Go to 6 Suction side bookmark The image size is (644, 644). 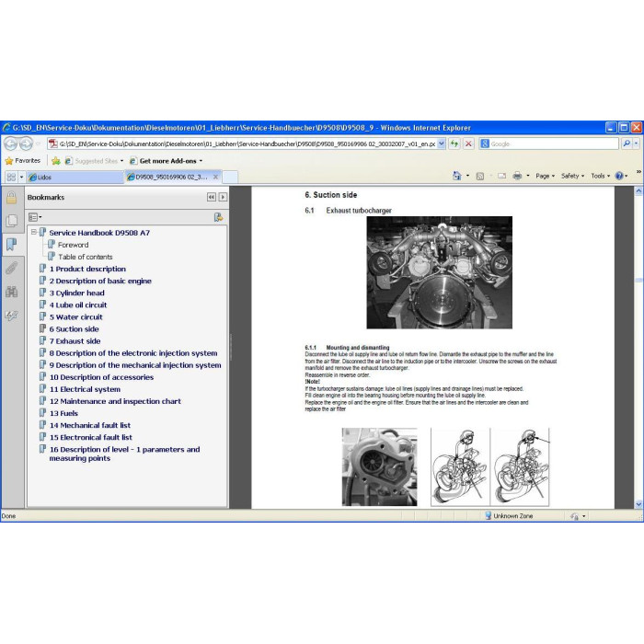click(x=74, y=329)
